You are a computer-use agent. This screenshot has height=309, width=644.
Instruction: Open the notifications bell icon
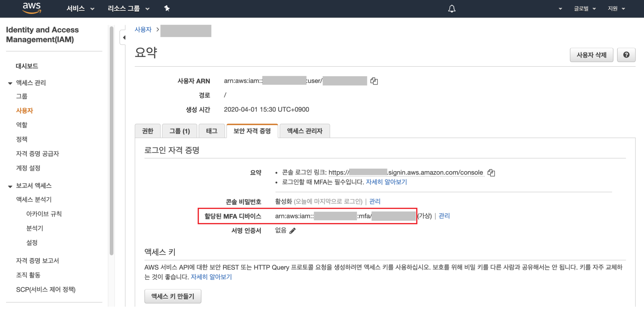(x=451, y=8)
